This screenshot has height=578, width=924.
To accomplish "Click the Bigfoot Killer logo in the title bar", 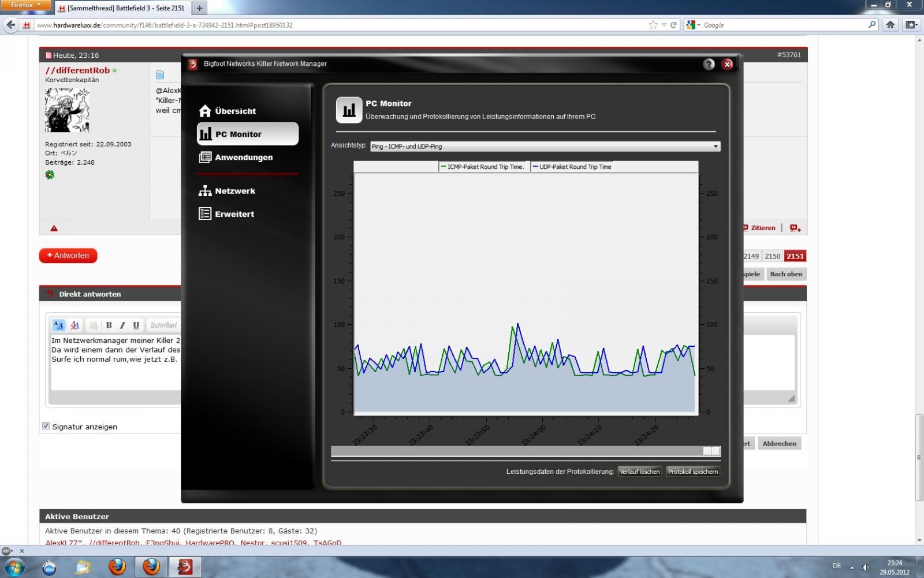I will tap(193, 64).
